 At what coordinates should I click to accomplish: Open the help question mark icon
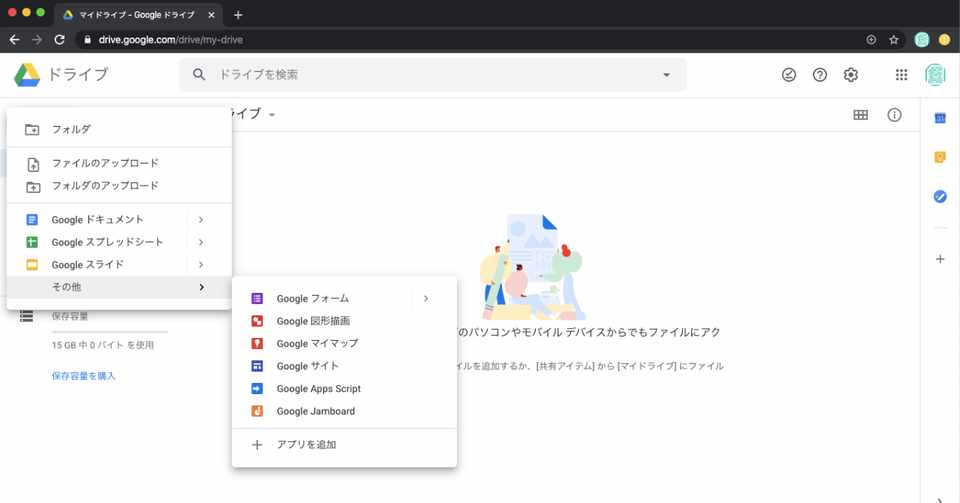click(819, 75)
